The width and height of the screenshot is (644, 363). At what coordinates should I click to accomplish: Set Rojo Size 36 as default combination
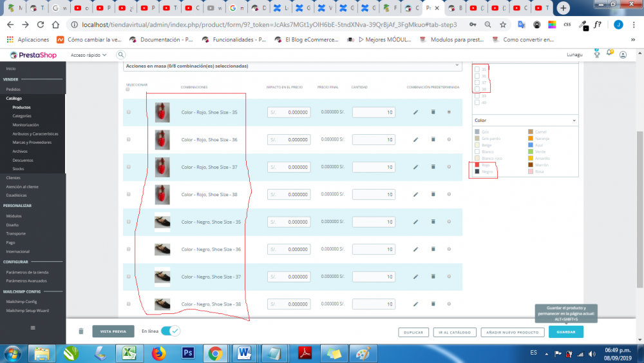449,139
